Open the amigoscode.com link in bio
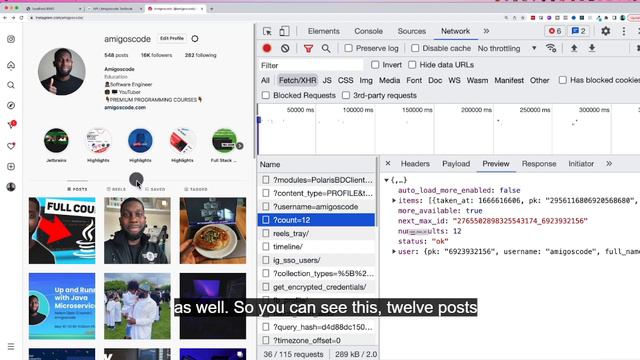640x360 pixels. point(125,108)
